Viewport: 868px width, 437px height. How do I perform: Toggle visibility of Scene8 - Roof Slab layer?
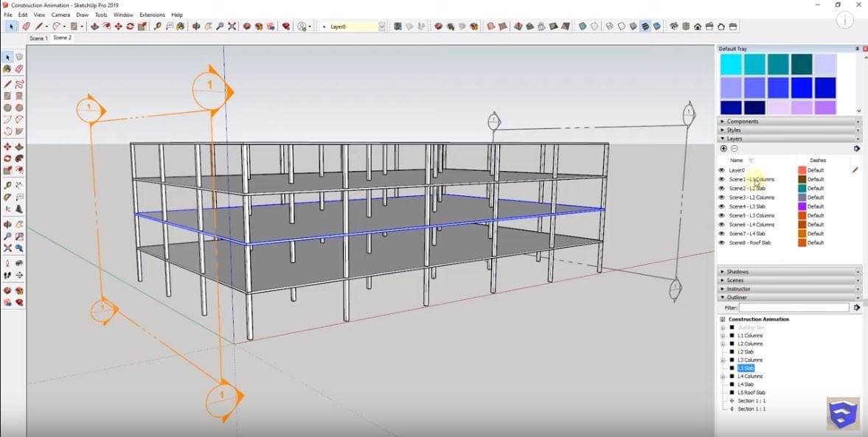721,242
